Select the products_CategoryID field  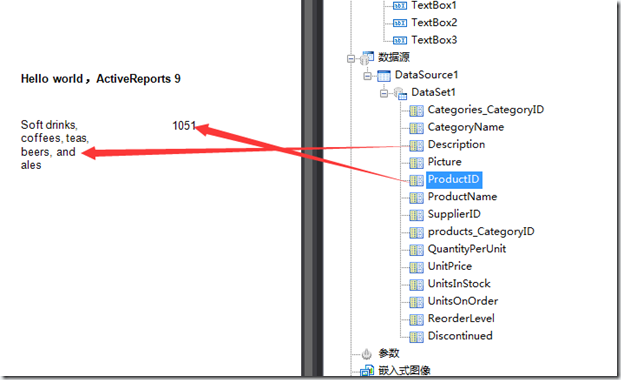(481, 232)
